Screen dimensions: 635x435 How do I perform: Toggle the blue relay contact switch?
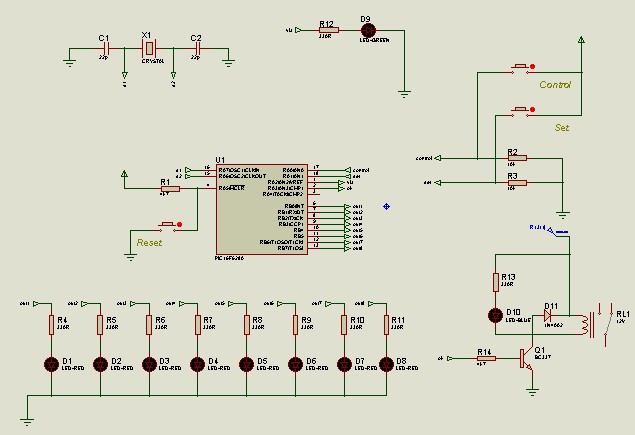pyautogui.click(x=560, y=231)
